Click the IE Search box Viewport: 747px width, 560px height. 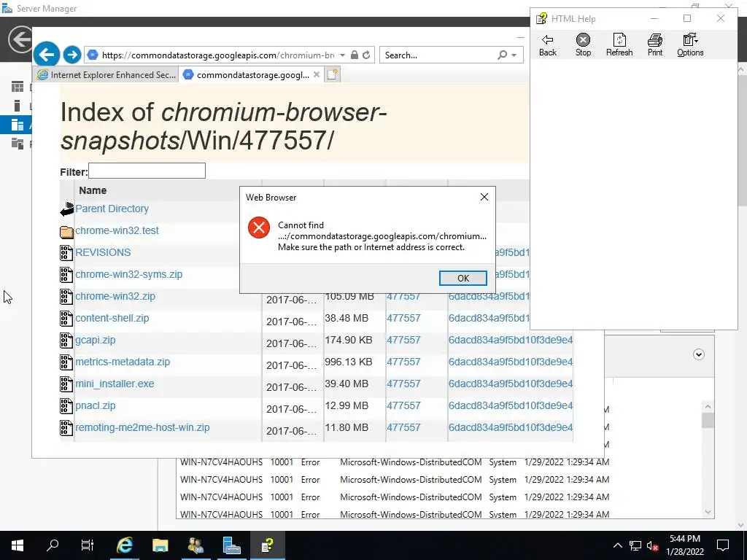coord(438,55)
